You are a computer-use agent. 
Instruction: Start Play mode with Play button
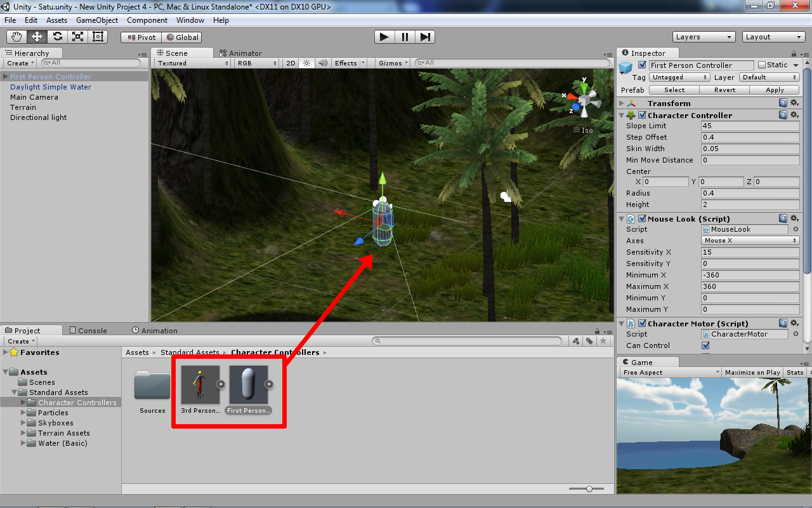(x=384, y=37)
